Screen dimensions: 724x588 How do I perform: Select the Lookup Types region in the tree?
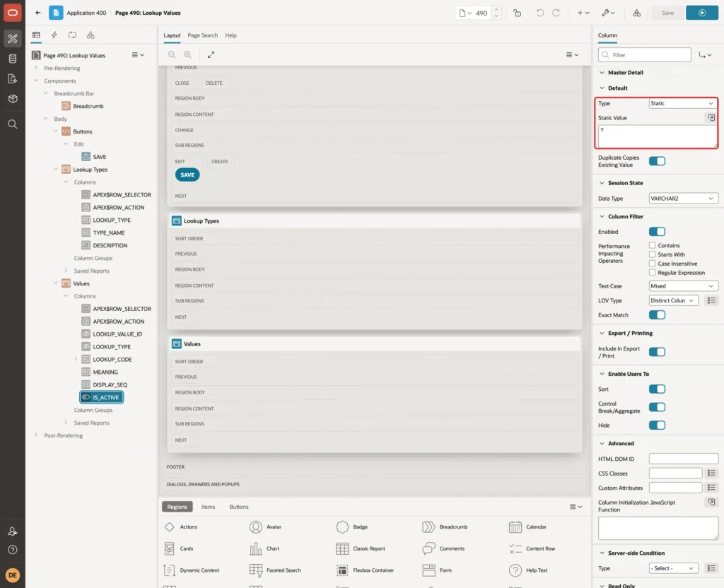click(x=85, y=170)
